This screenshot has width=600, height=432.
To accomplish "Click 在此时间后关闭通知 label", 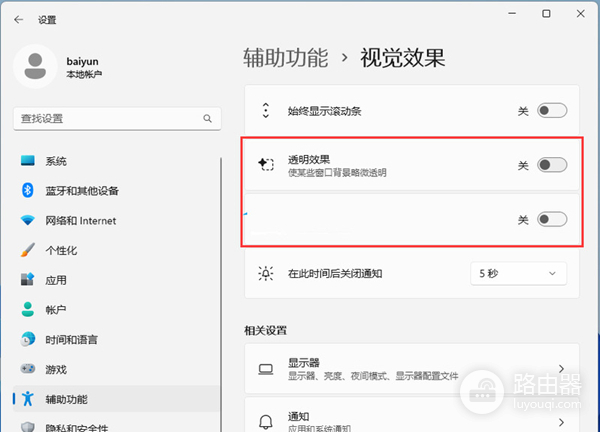I will point(335,274).
